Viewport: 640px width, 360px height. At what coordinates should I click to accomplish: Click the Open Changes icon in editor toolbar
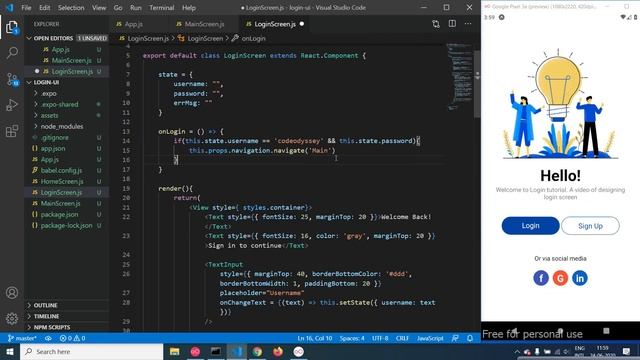[x=436, y=24]
